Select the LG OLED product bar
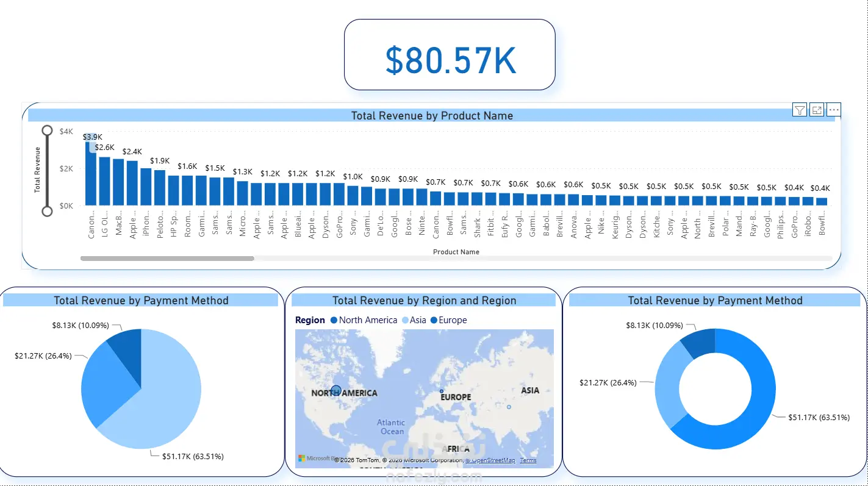The height and width of the screenshot is (486, 868). tap(104, 181)
